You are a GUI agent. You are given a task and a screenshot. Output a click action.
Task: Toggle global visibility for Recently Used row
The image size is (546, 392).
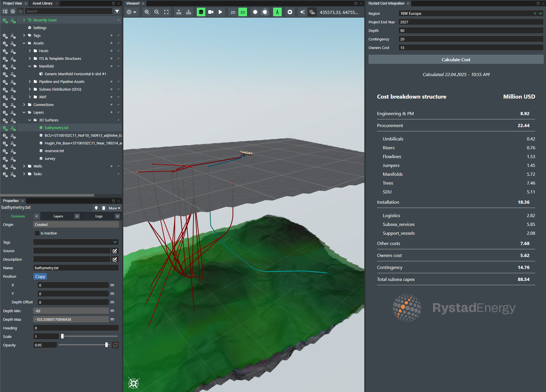5,20
